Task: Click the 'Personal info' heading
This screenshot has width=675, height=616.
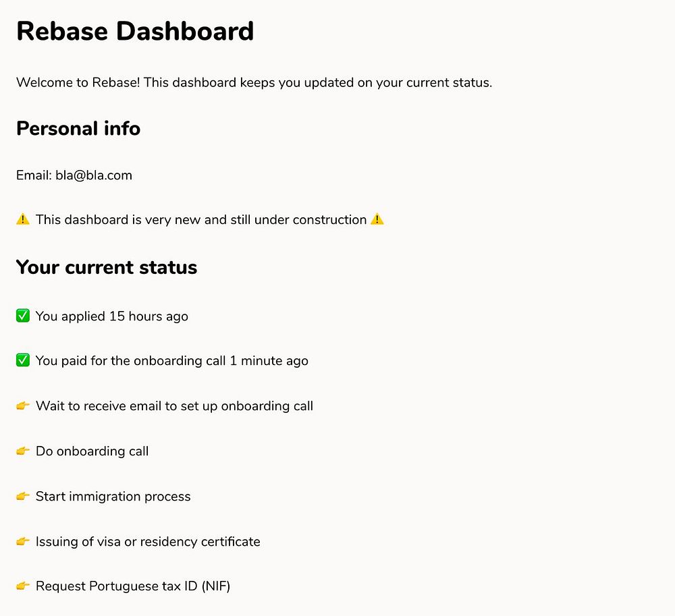Action: 78,129
